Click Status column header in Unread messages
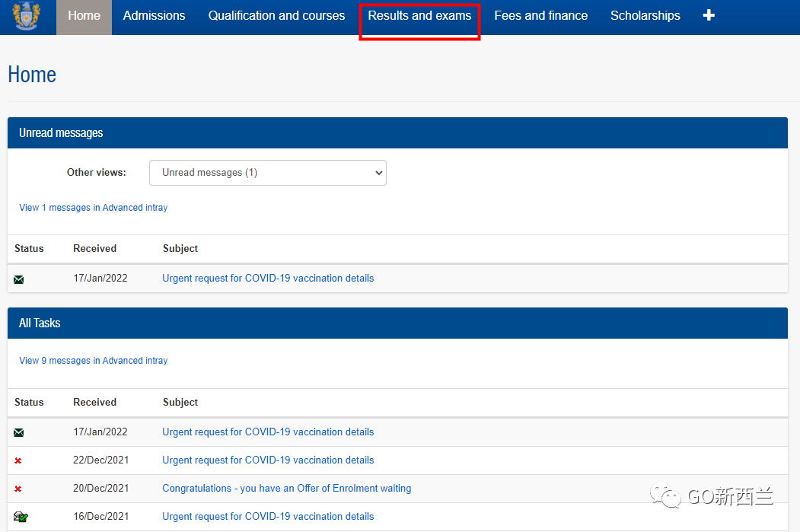The height and width of the screenshot is (532, 800). (29, 248)
